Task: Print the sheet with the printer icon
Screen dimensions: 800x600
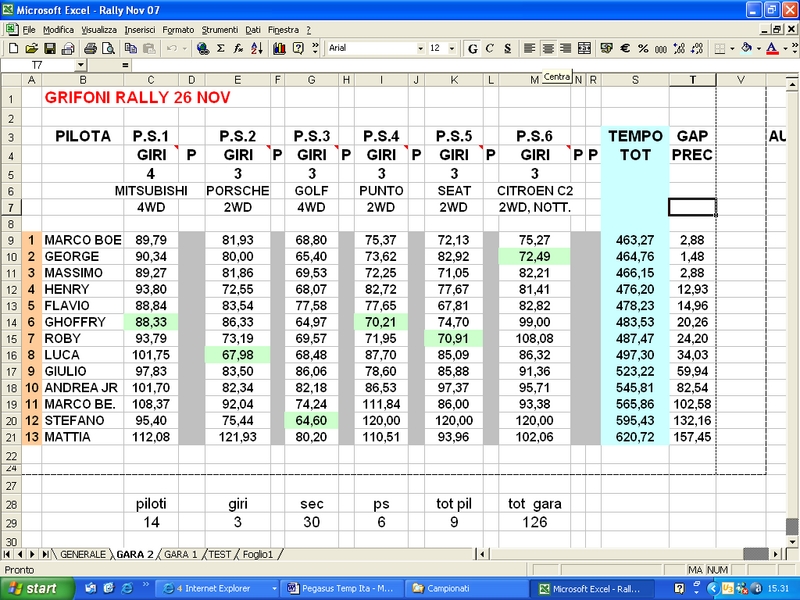Action: click(90, 48)
